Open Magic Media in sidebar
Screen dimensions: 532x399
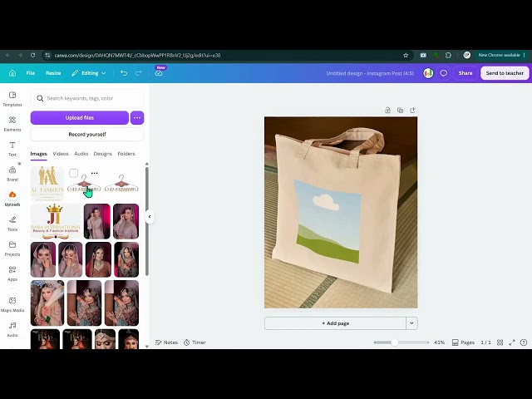[x=12, y=304]
